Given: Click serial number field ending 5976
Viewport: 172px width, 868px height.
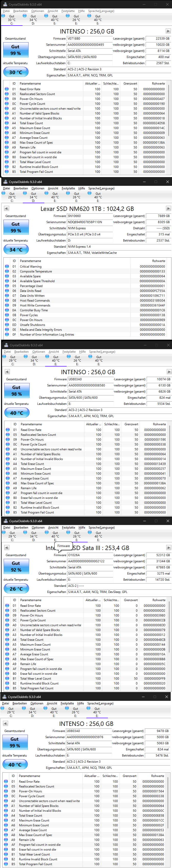Looking at the screenshot, I should (x=89, y=737).
